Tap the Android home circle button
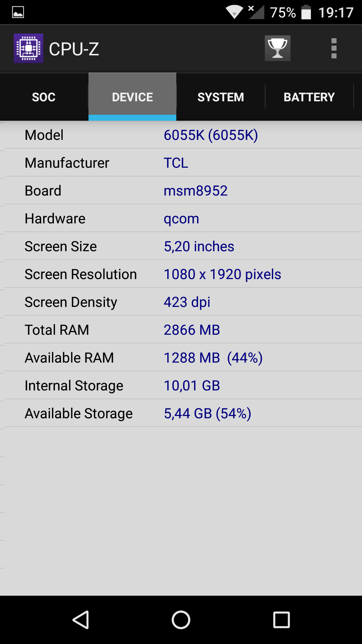Screen dimensions: 362x644 (x=181, y=620)
